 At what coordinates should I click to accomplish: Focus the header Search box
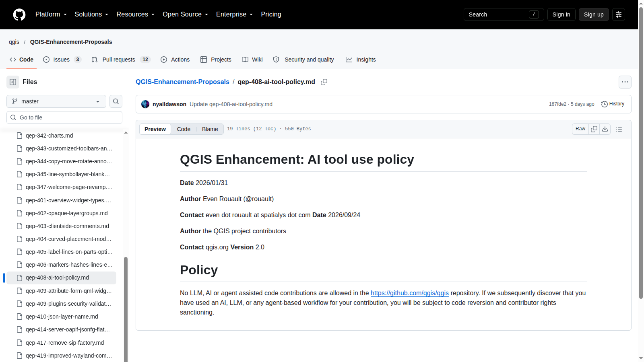(504, 14)
